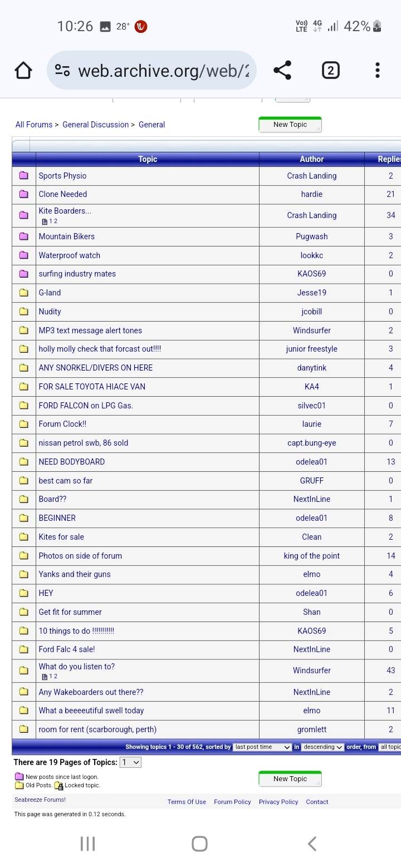
Task: Open the tab switcher showing 2 tabs
Action: [330, 70]
